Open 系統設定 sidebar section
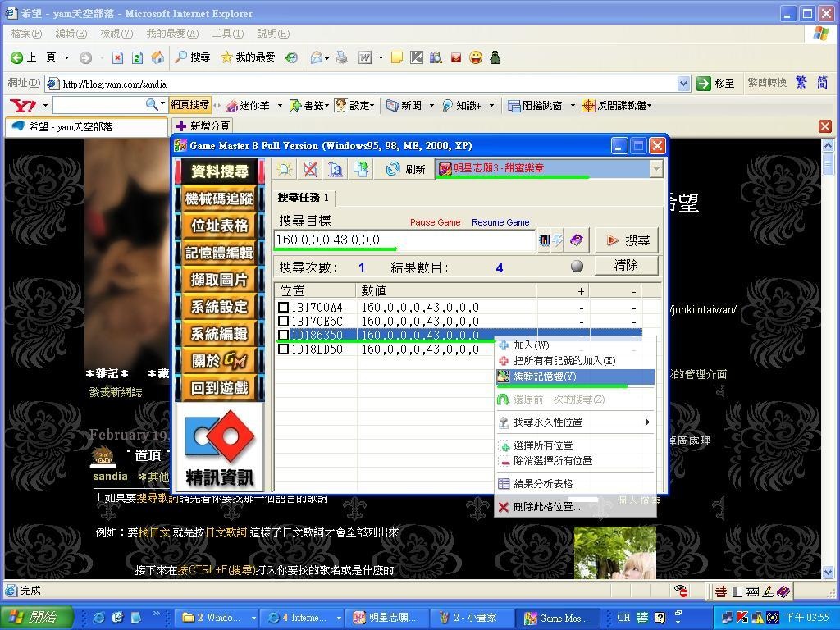The height and width of the screenshot is (630, 840). point(220,307)
